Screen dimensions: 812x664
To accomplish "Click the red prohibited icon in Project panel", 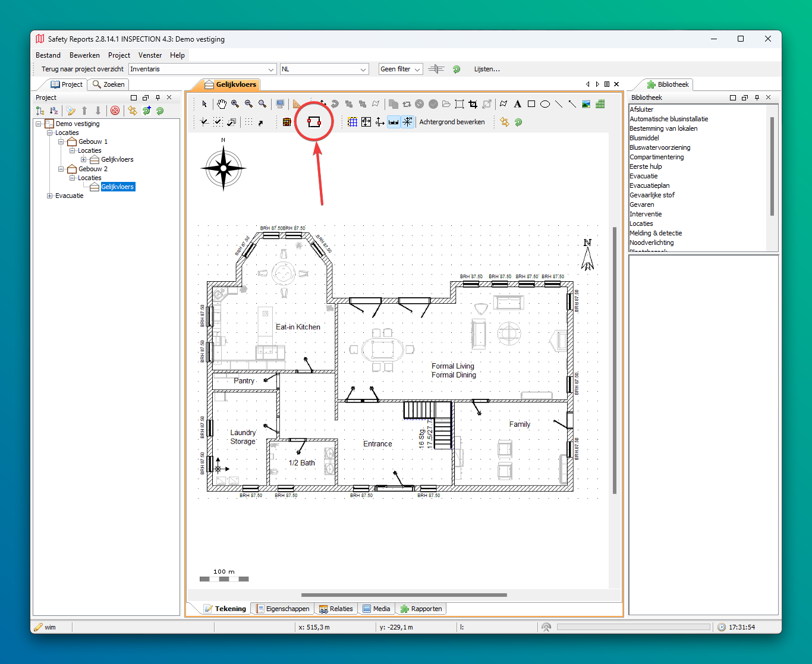I will 115,111.
